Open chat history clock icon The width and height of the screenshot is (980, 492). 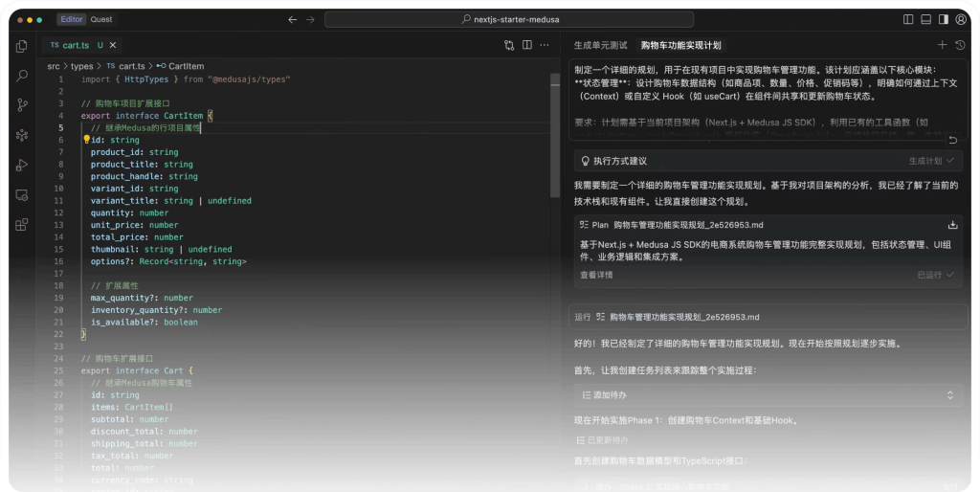(960, 45)
